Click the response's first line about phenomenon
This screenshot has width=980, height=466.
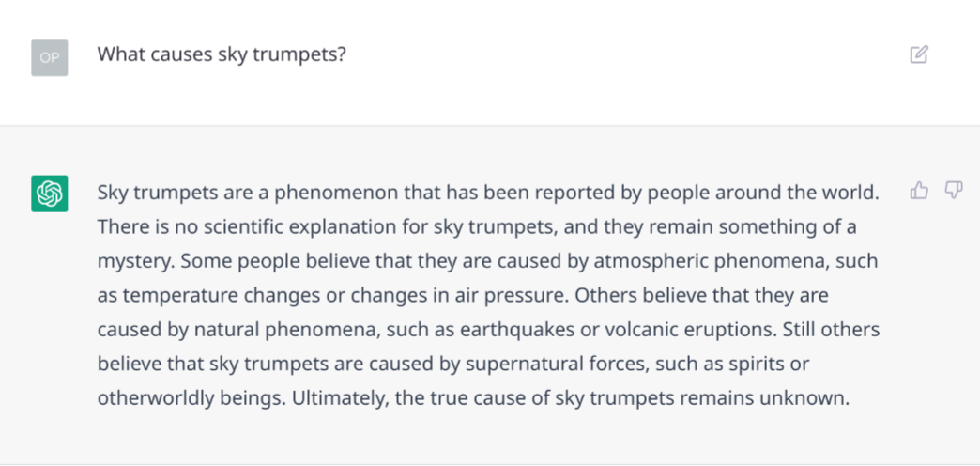tap(488, 194)
